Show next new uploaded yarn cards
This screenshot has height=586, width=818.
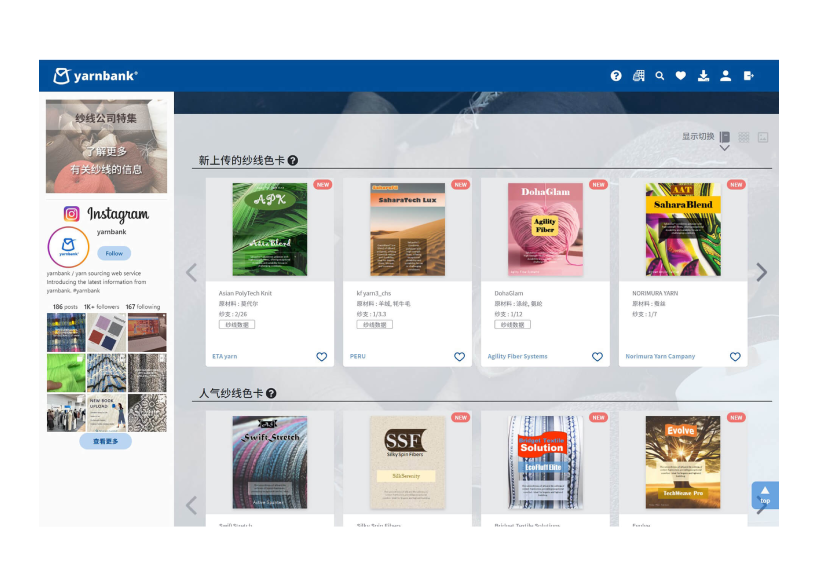coord(762,272)
